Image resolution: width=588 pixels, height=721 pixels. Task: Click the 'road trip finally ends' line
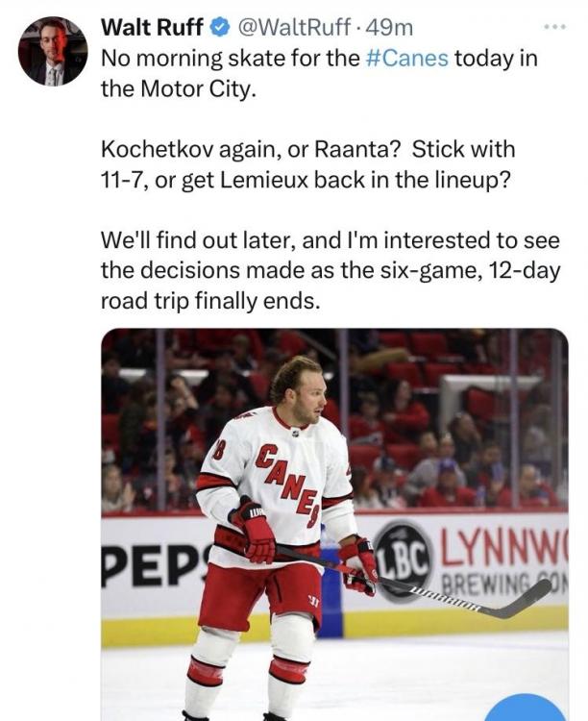208,300
